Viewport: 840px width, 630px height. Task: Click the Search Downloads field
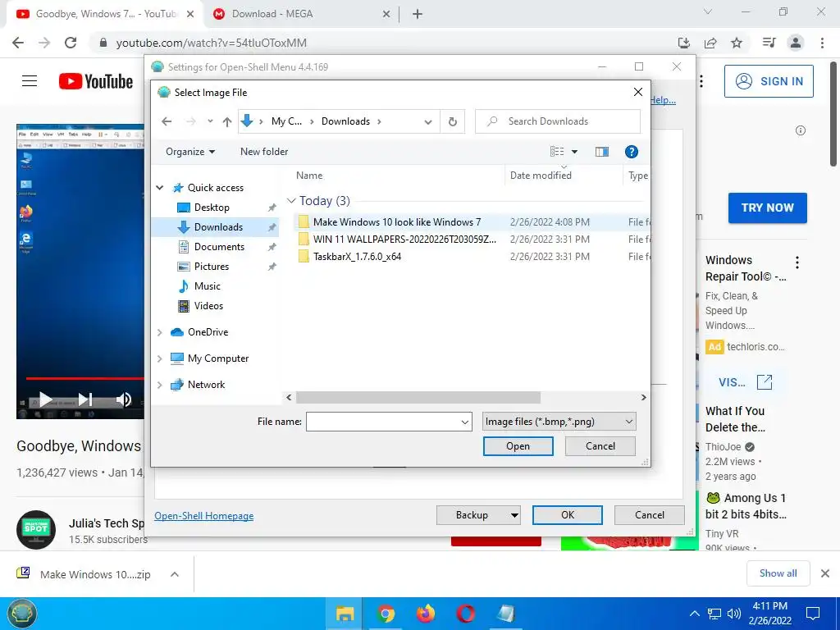(558, 121)
